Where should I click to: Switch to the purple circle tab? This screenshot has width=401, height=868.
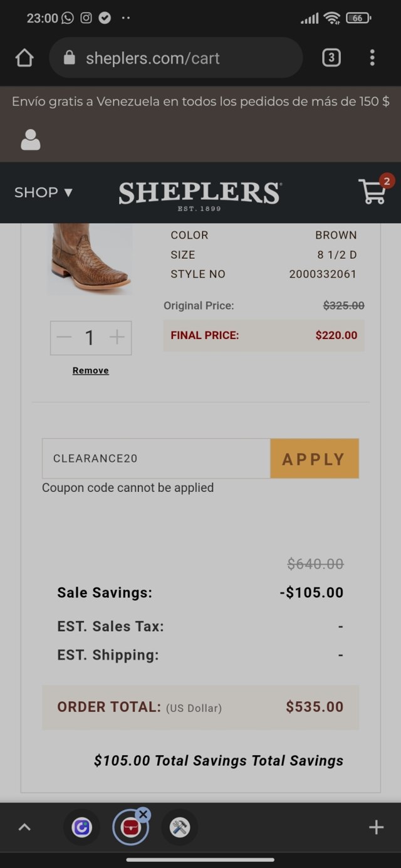(x=81, y=827)
